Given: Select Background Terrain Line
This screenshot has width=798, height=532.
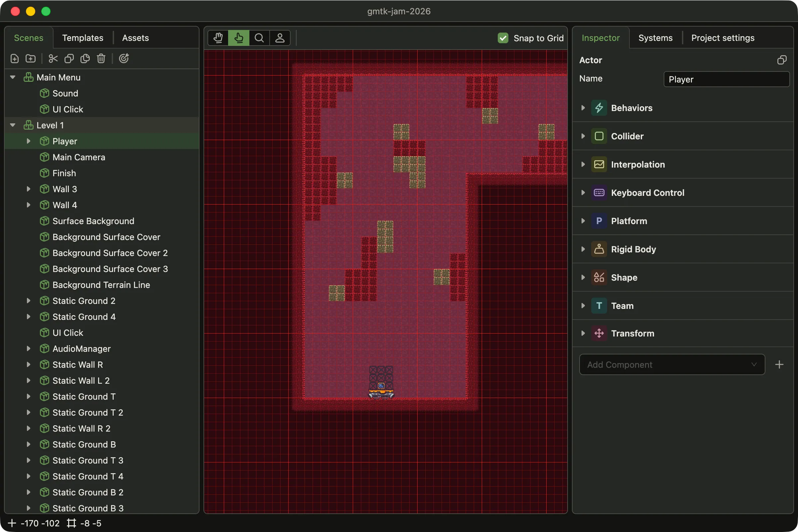Looking at the screenshot, I should coord(102,285).
